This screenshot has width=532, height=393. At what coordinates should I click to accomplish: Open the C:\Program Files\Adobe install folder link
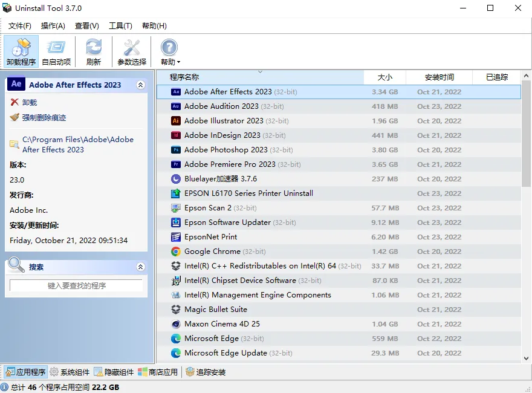pyautogui.click(x=78, y=145)
